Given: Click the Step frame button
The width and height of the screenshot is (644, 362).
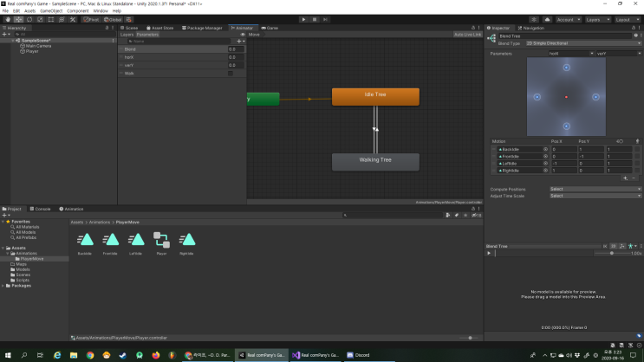Looking at the screenshot, I should (325, 19).
